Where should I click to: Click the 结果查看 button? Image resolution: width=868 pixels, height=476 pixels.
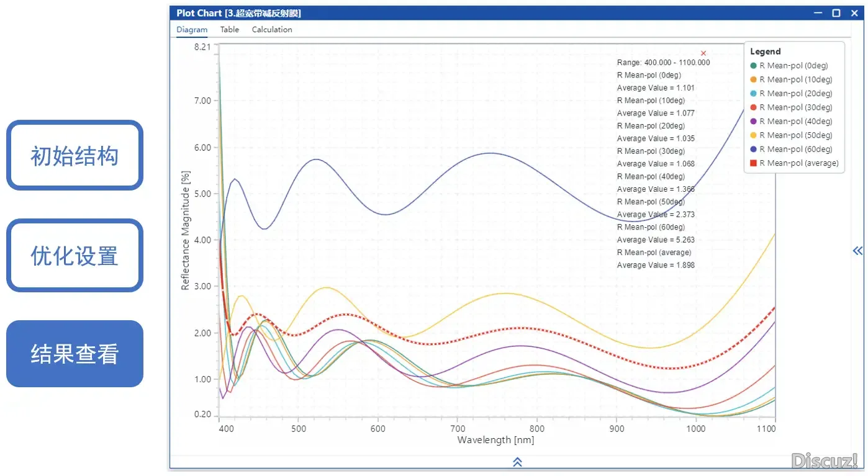[75, 354]
